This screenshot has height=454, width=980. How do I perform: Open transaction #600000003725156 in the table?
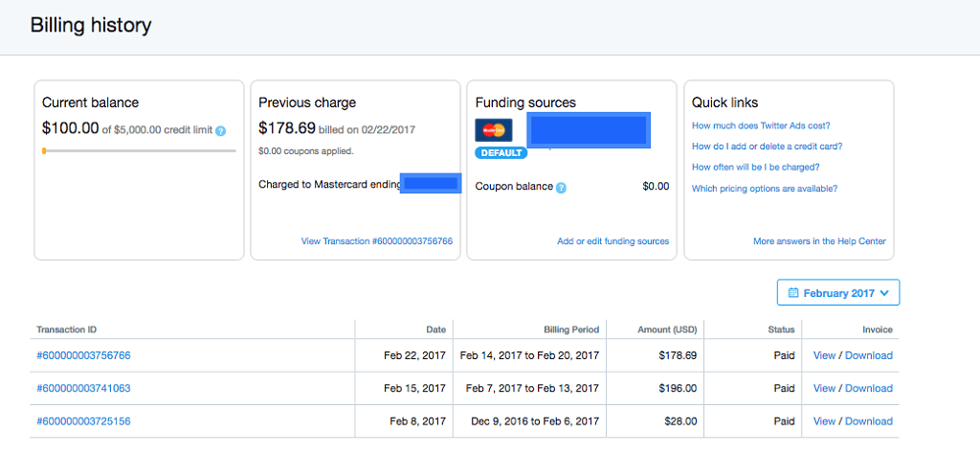coord(83,420)
